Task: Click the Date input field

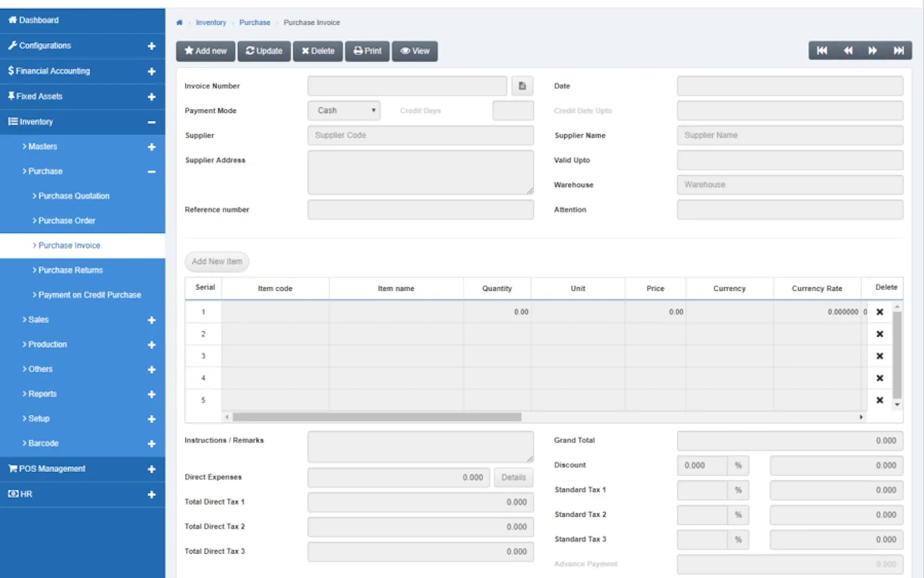Action: click(x=790, y=86)
